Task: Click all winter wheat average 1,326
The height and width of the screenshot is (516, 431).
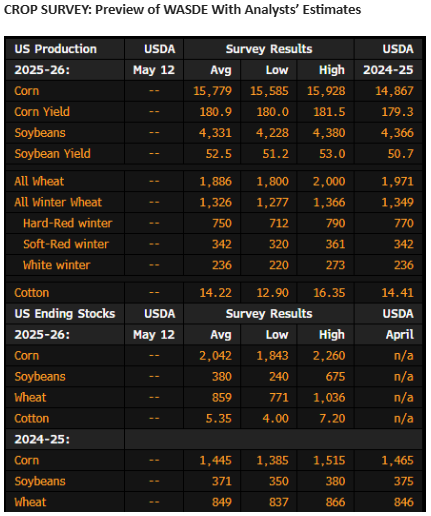Action: click(216, 202)
